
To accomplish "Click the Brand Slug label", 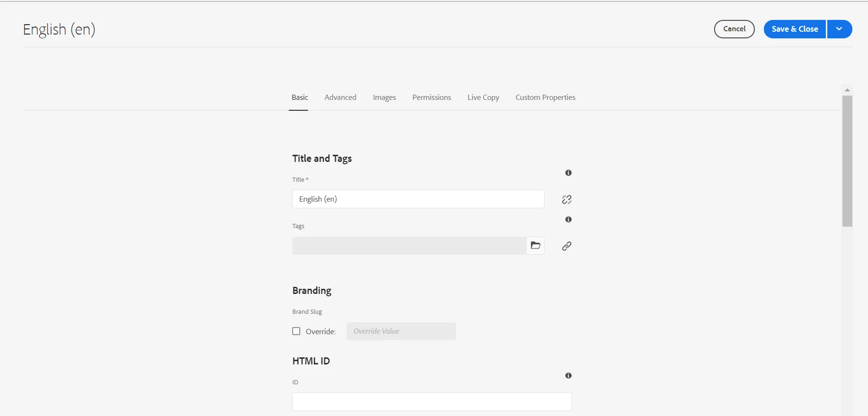I will click(x=307, y=312).
